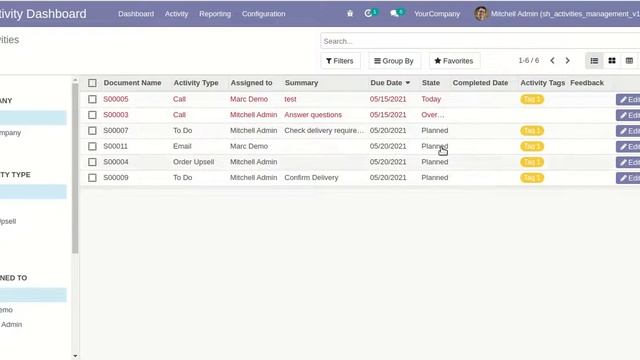Check the box for S00007 row
Screen dimensions: 640x360
92,131
